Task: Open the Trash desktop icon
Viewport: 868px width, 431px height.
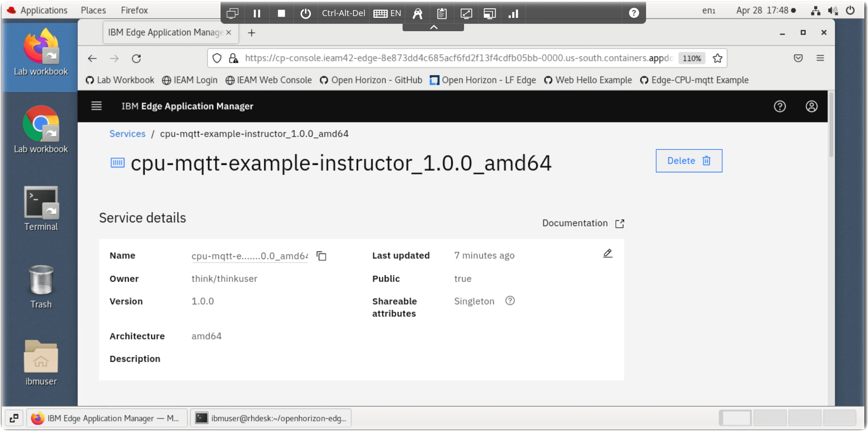Action: [41, 287]
